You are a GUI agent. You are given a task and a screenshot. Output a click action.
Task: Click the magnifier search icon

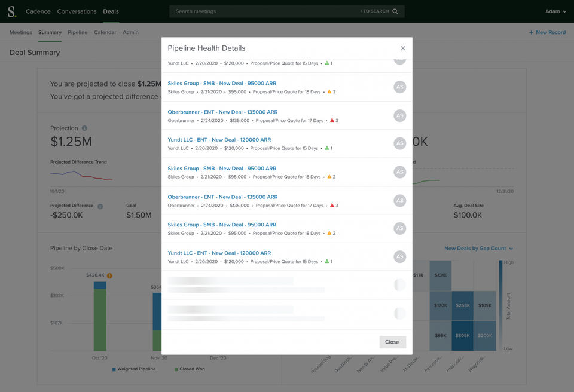coord(395,11)
